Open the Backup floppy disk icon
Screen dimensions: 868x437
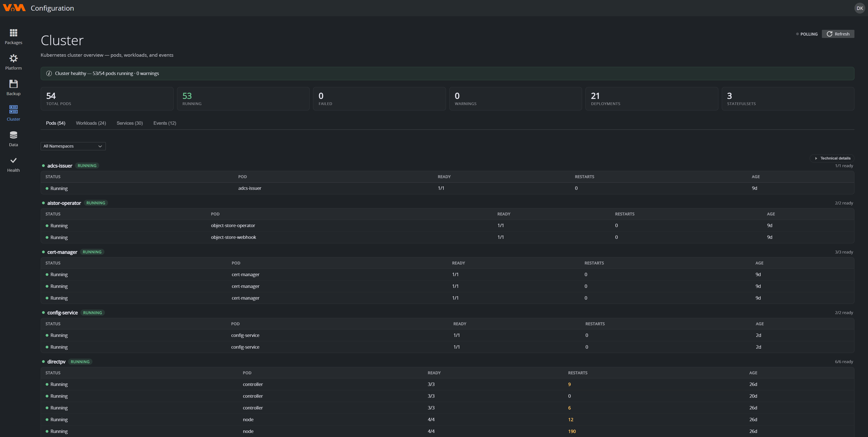(x=14, y=84)
